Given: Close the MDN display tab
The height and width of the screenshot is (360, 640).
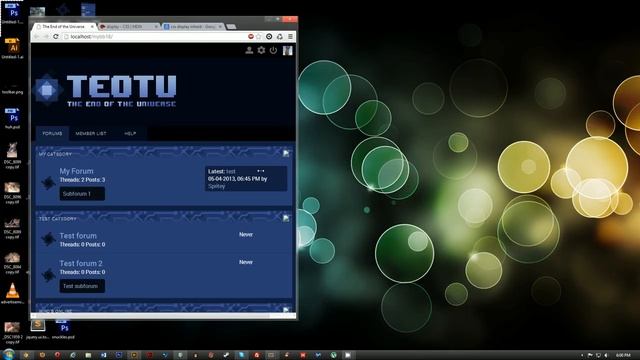Looking at the screenshot, I should click(x=156, y=27).
